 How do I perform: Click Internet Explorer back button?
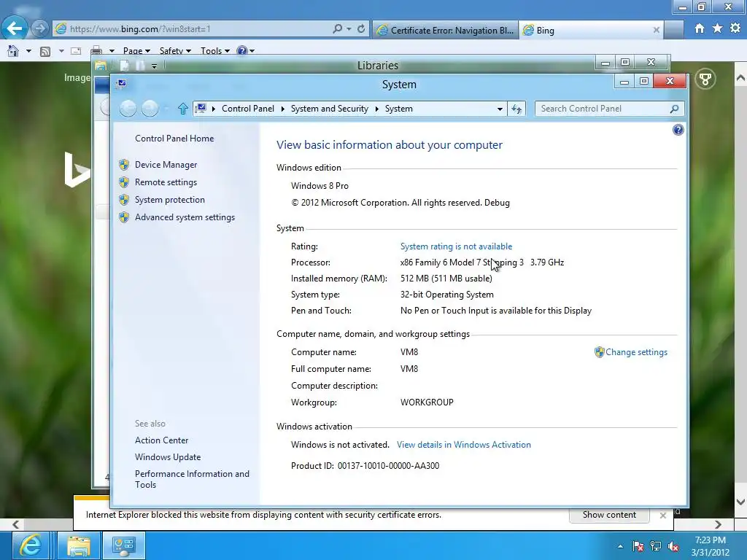point(15,28)
